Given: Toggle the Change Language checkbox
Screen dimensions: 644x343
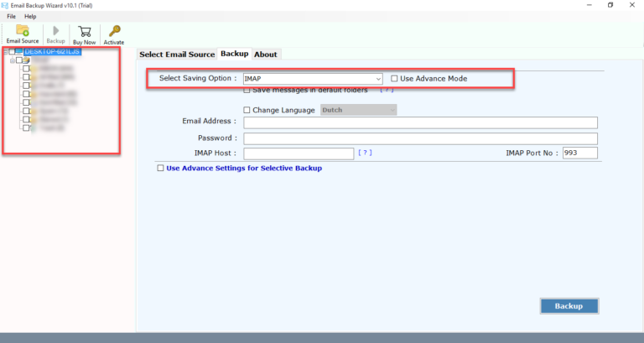Looking at the screenshot, I should pyautogui.click(x=247, y=110).
